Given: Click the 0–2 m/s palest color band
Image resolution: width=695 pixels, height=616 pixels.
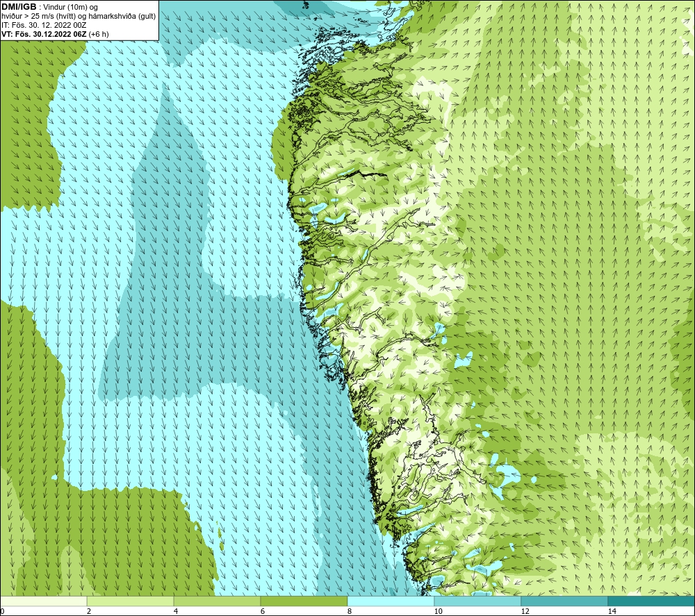Looking at the screenshot, I should (x=43, y=601).
